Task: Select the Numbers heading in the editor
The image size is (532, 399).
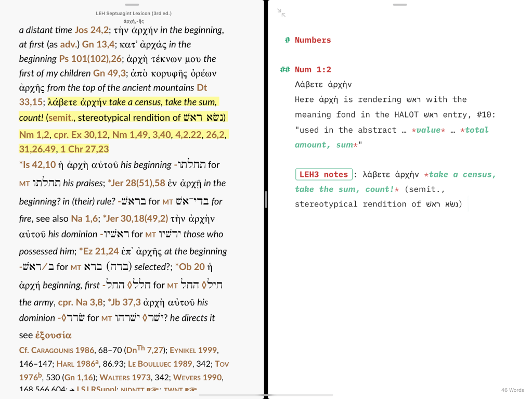Action: click(x=313, y=40)
